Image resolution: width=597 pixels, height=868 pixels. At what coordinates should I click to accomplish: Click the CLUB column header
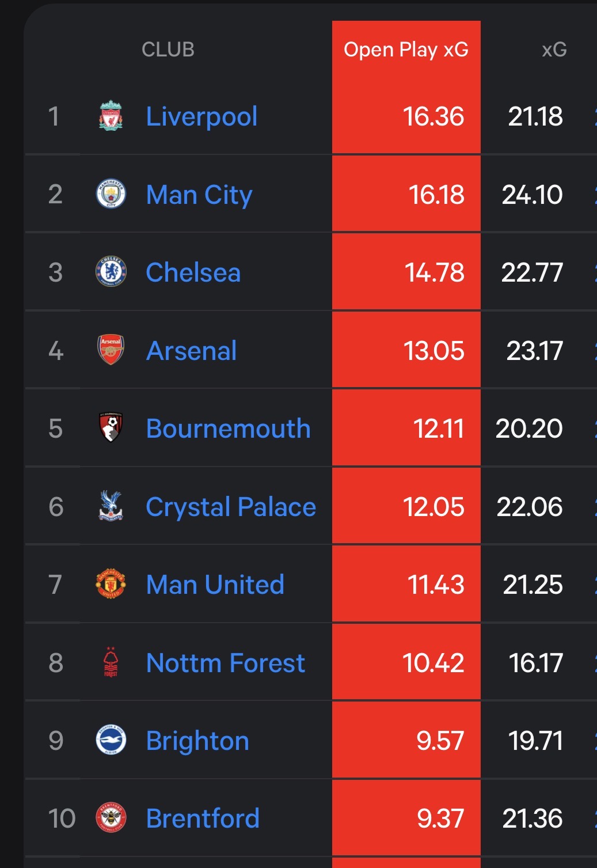click(168, 50)
